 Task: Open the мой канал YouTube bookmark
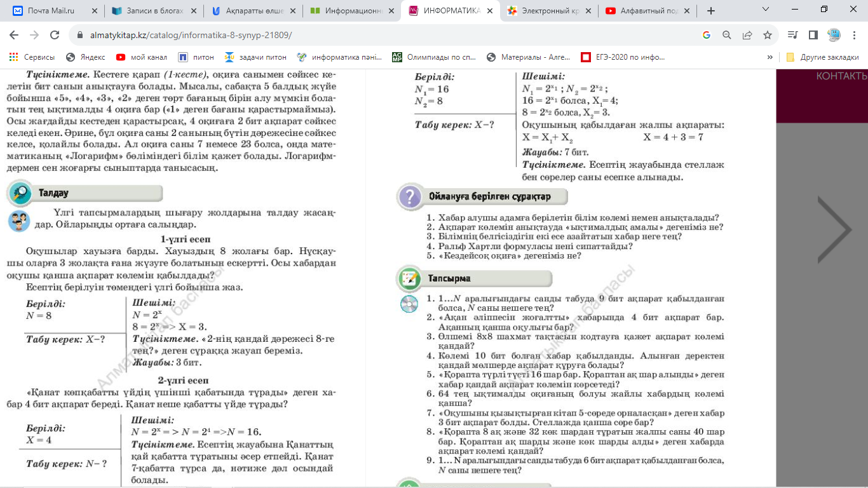(141, 57)
